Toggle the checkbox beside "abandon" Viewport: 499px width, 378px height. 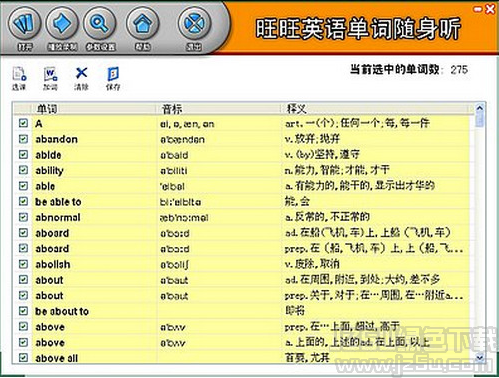[x=23, y=139]
